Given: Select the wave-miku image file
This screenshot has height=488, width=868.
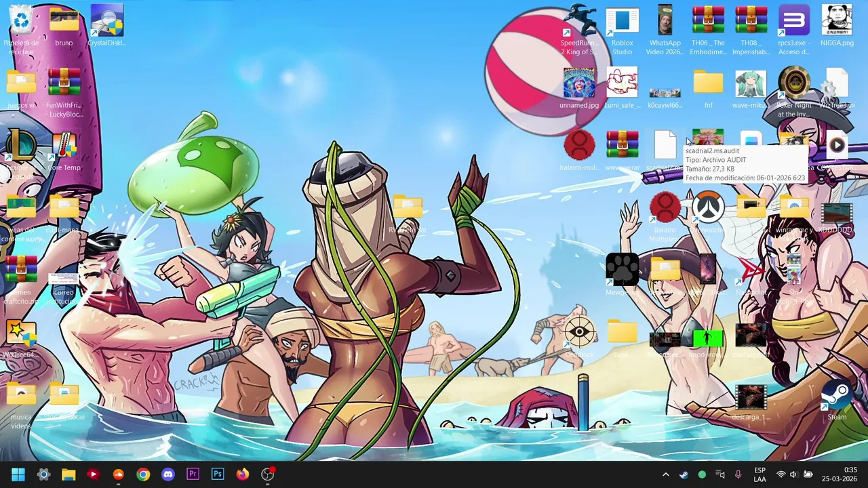Looking at the screenshot, I should [751, 88].
